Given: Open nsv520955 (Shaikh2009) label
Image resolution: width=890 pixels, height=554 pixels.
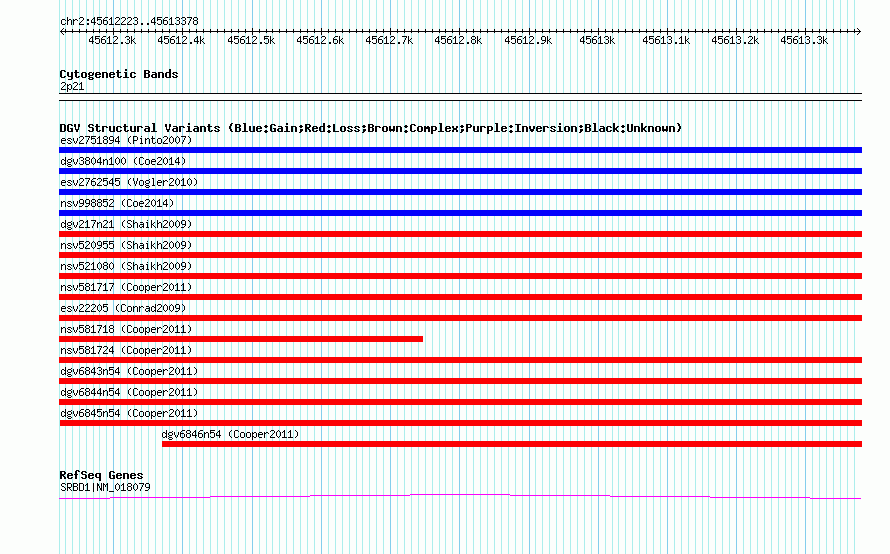Looking at the screenshot, I should (x=126, y=245).
